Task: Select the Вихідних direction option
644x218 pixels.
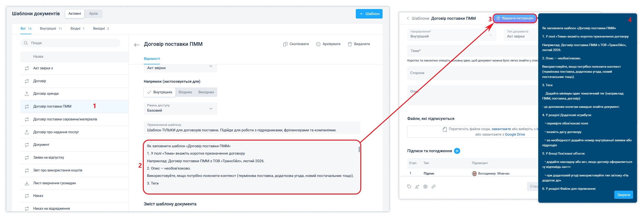Action: [x=206, y=92]
